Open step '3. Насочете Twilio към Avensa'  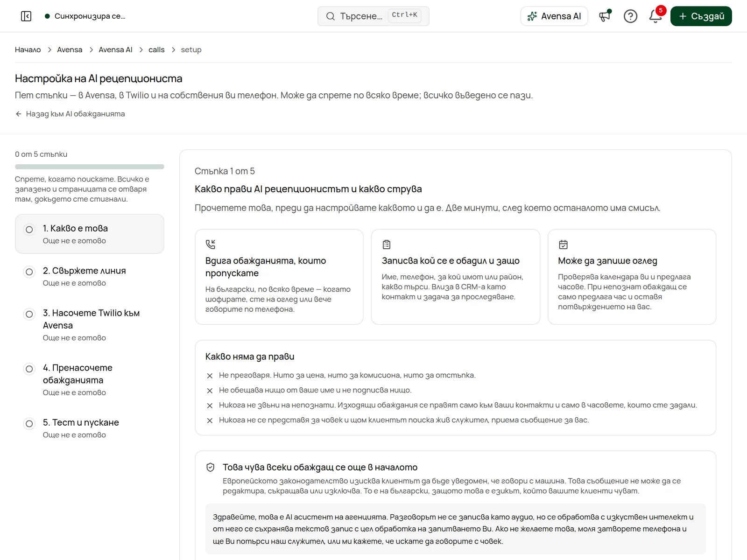pos(90,325)
